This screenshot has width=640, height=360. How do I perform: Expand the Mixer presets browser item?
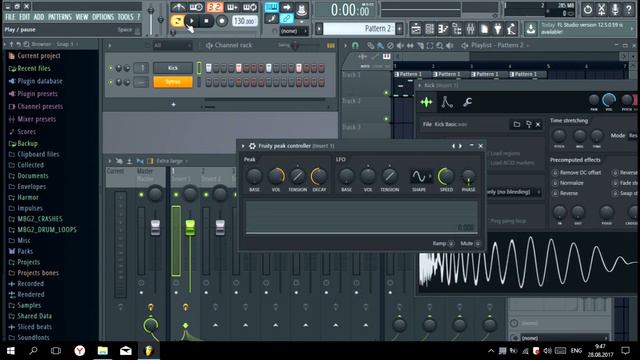tap(36, 119)
